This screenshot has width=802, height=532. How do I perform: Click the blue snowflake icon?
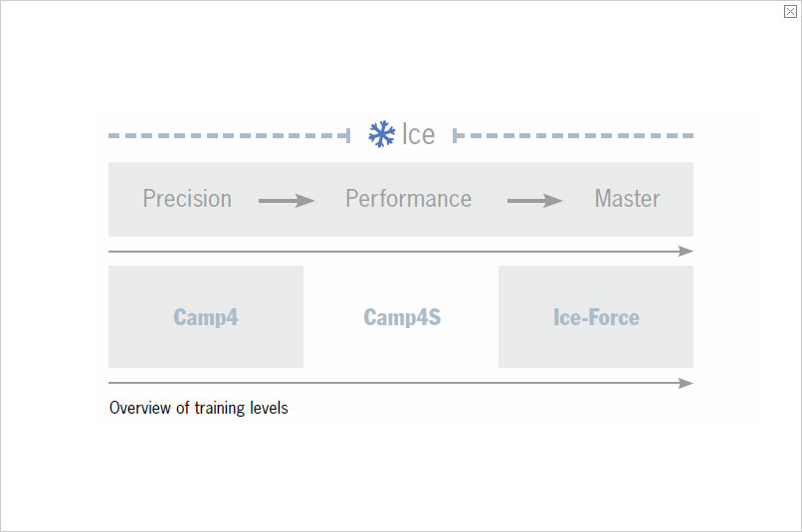tap(382, 134)
